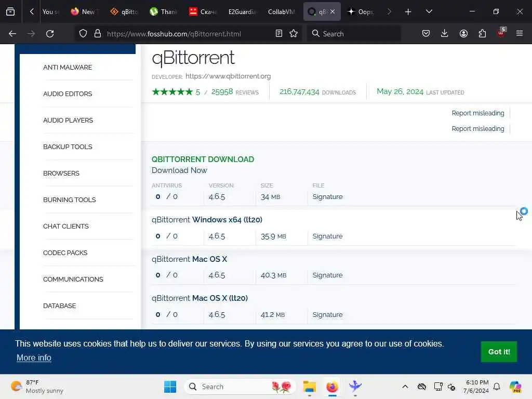Open AUDIO PLAYERS category
This screenshot has height=399, width=532.
[68, 120]
